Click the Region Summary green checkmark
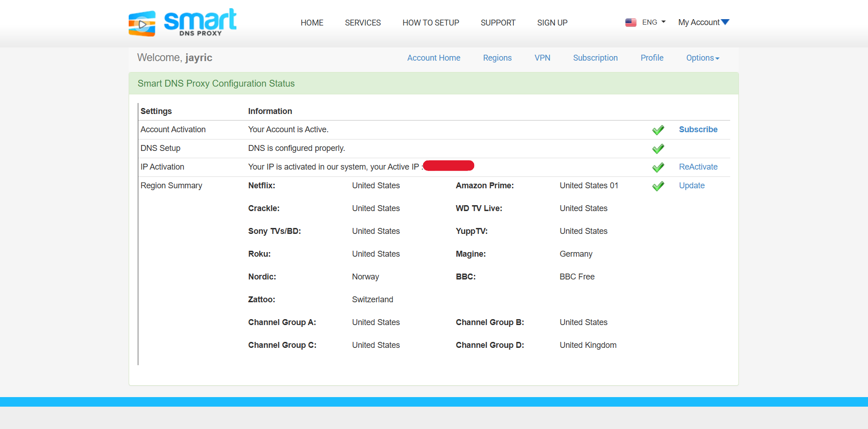This screenshot has height=429, width=868. [658, 186]
